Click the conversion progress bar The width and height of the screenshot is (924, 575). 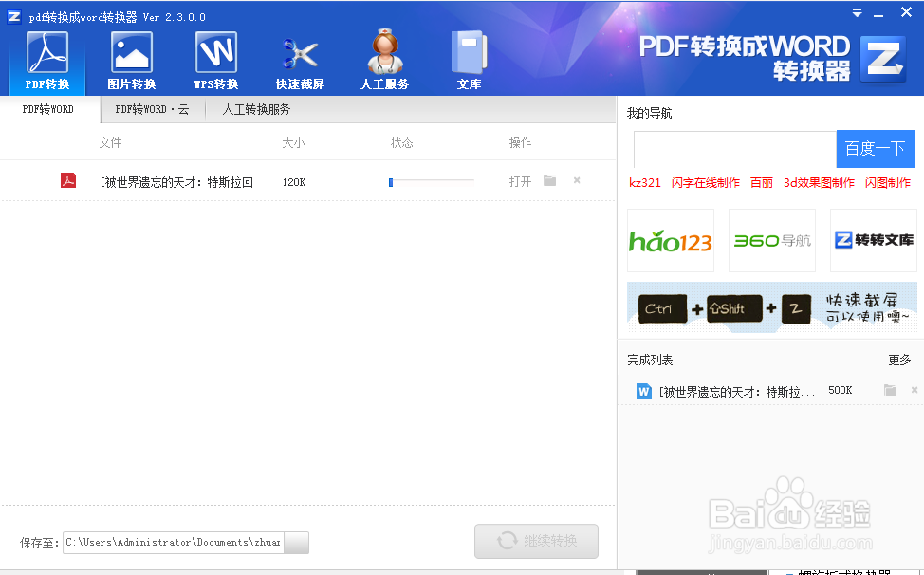point(431,179)
